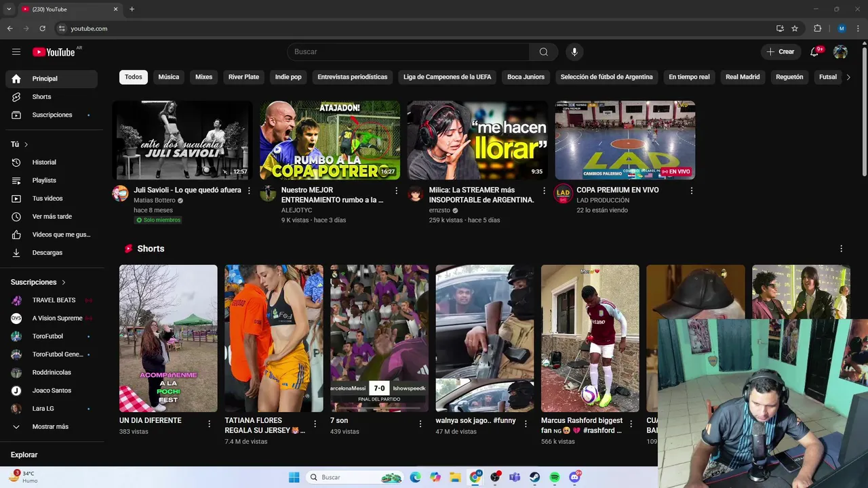Image resolution: width=868 pixels, height=488 pixels.
Task: Go to Principal home in sidebar
Action: (52, 79)
